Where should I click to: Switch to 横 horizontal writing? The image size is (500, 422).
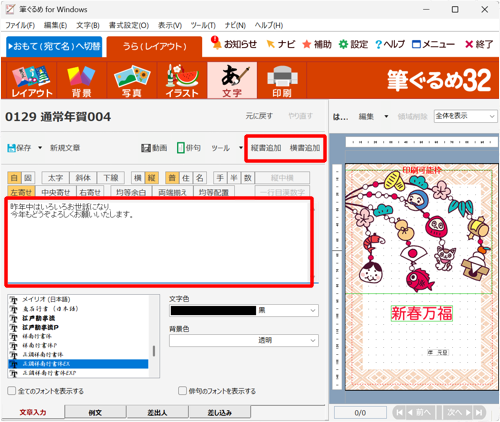[138, 178]
